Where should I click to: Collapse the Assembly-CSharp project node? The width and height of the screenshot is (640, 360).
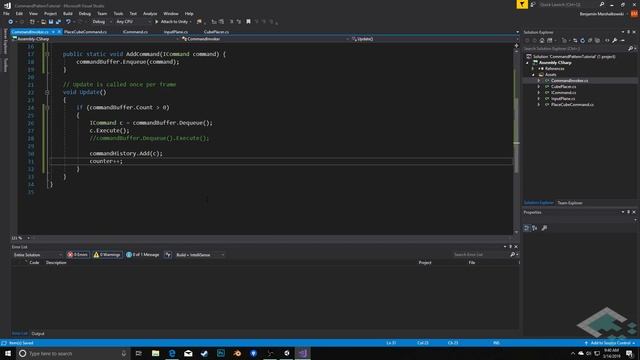point(527,63)
